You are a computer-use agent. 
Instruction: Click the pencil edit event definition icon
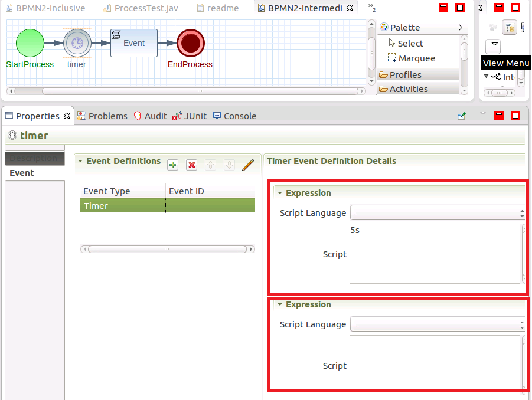(248, 165)
